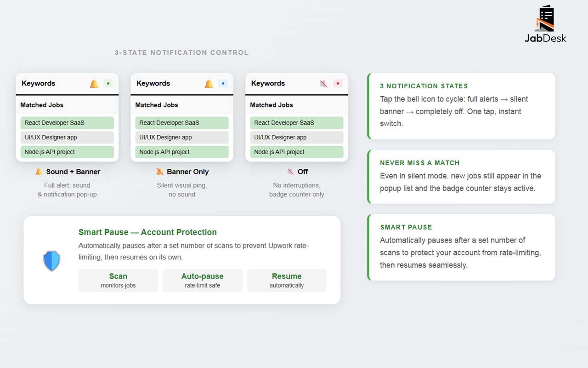Click the bell icon in the Banner Only card

pos(209,84)
